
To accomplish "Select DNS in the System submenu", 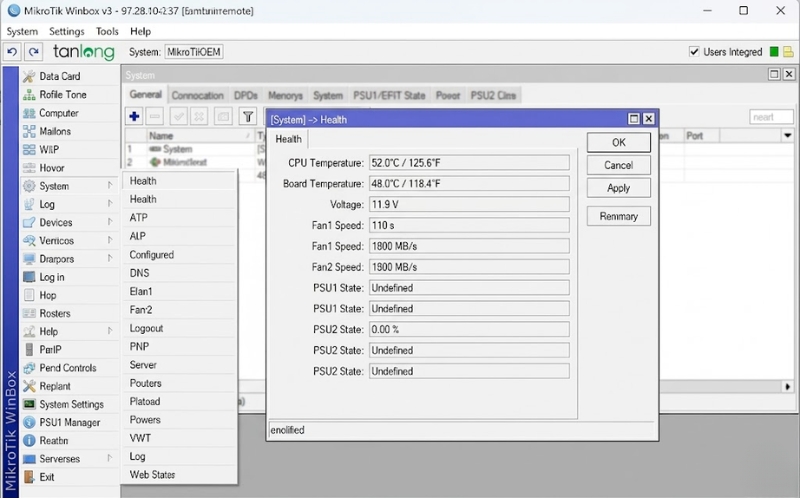I will (x=139, y=273).
